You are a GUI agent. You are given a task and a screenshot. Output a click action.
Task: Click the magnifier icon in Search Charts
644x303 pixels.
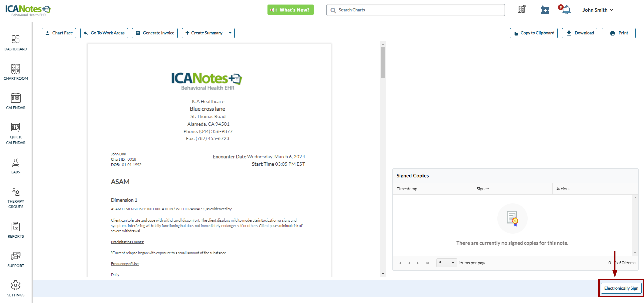pyautogui.click(x=333, y=10)
